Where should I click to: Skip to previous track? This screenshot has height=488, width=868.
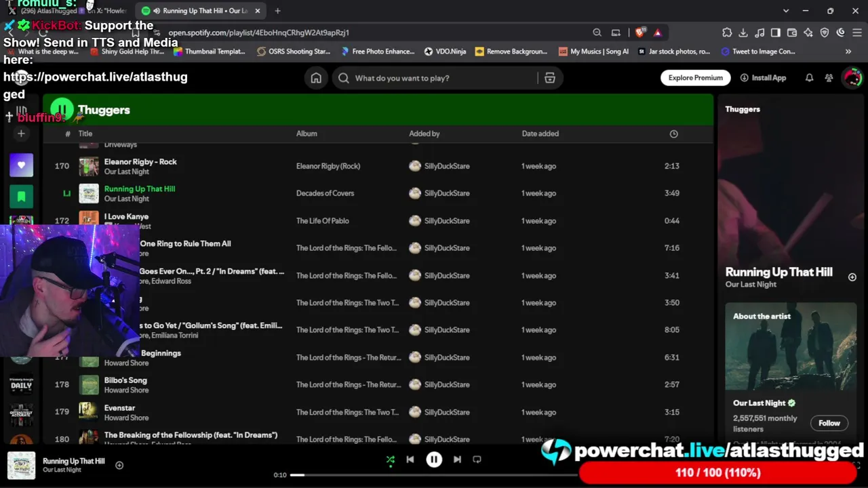[x=410, y=460]
